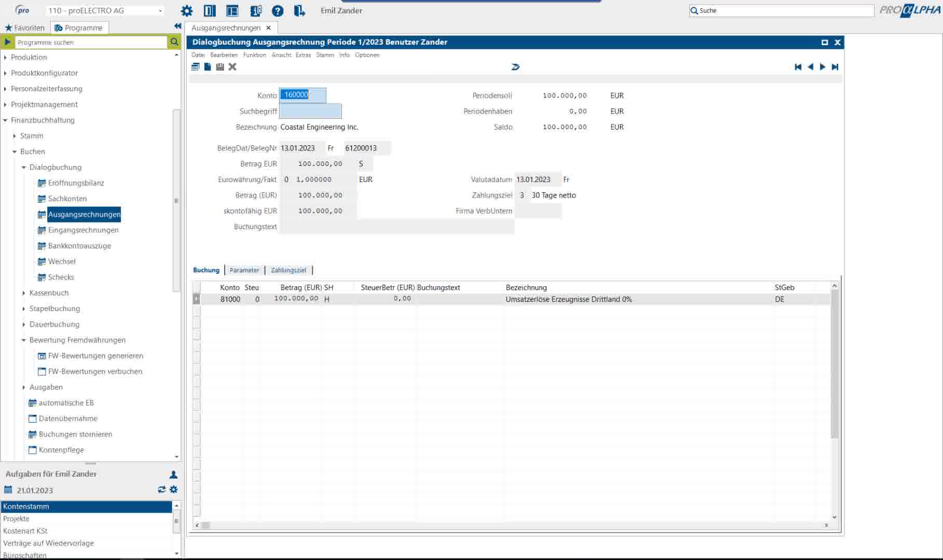Viewport: 943px width, 560px height.
Task: Open the Funktion menu
Action: pyautogui.click(x=255, y=55)
